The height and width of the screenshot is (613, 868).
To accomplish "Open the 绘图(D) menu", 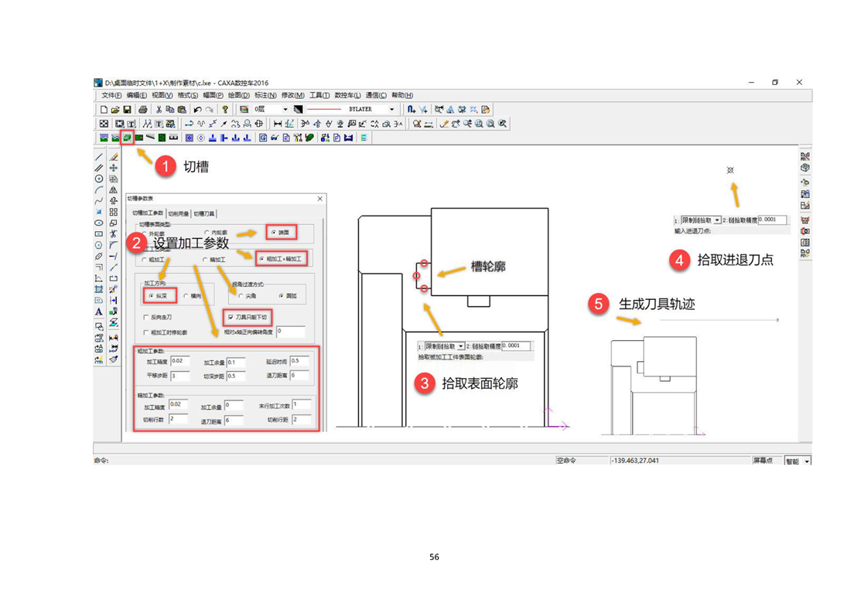I will point(238,95).
